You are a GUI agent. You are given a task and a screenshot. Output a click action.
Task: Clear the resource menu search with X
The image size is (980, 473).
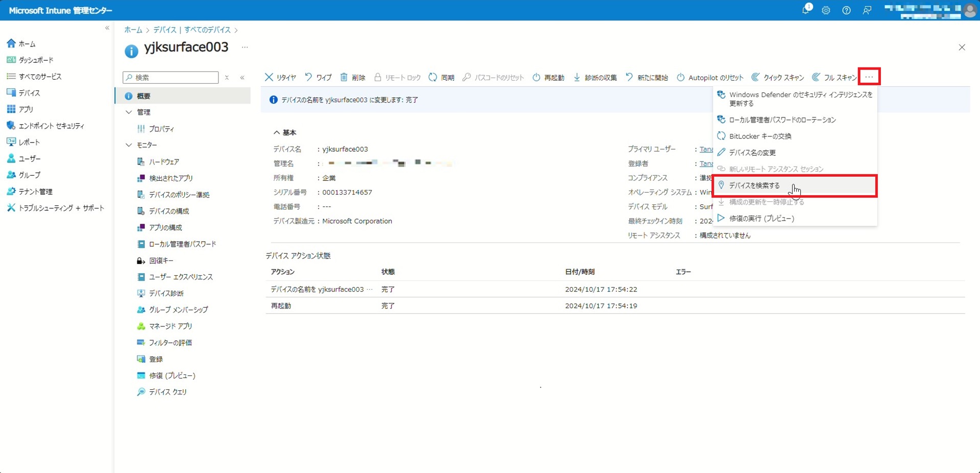pos(227,78)
